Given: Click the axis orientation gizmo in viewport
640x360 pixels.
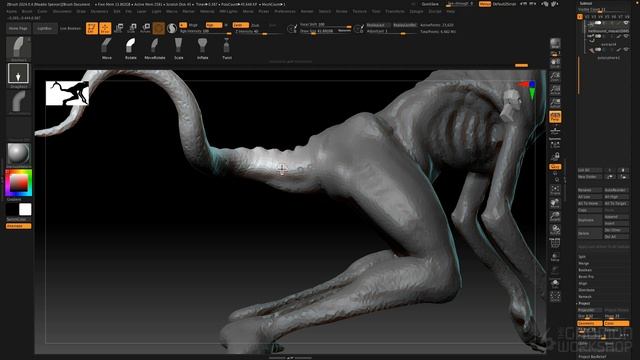Looking at the screenshot, I should [527, 89].
